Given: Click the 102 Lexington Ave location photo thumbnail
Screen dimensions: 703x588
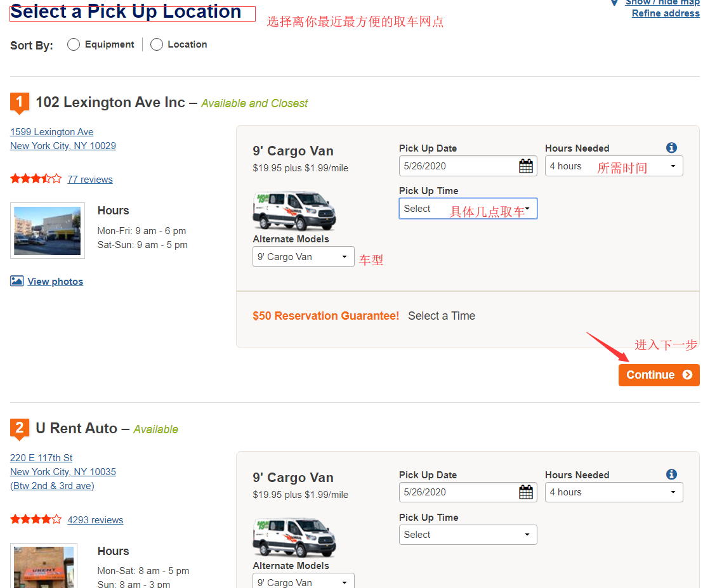Looking at the screenshot, I should pos(48,230).
